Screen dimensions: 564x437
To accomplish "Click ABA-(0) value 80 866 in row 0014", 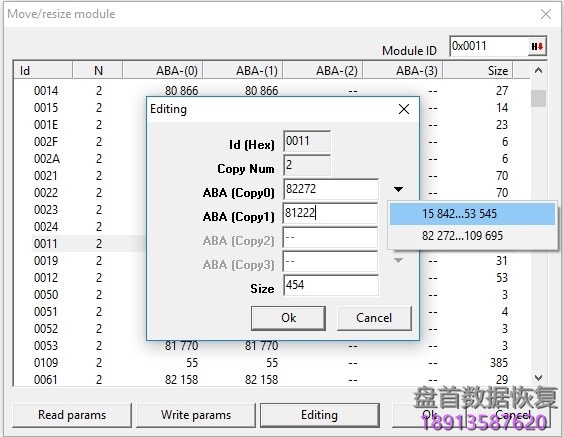I will pyautogui.click(x=181, y=91).
